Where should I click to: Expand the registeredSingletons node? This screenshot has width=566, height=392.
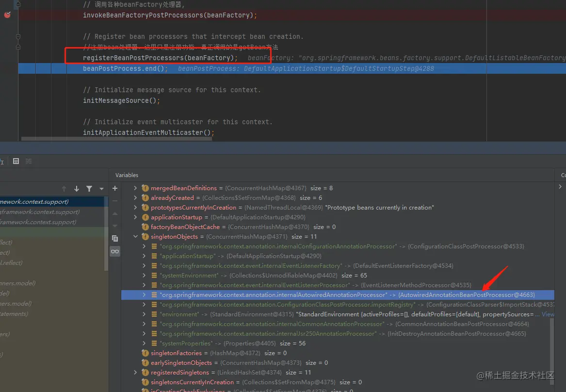(x=135, y=372)
